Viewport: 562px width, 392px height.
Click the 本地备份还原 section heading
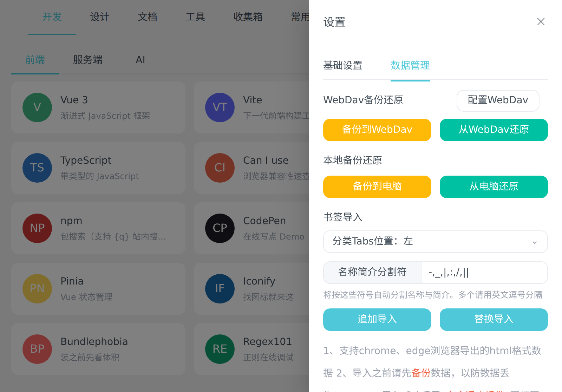tap(353, 160)
